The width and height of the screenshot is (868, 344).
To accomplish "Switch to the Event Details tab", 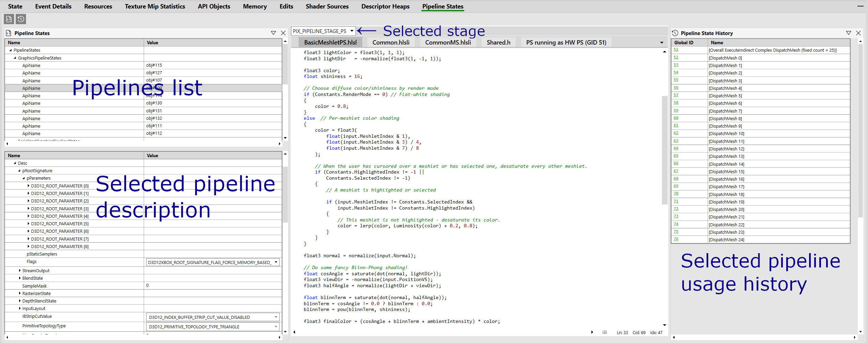I will (x=53, y=6).
